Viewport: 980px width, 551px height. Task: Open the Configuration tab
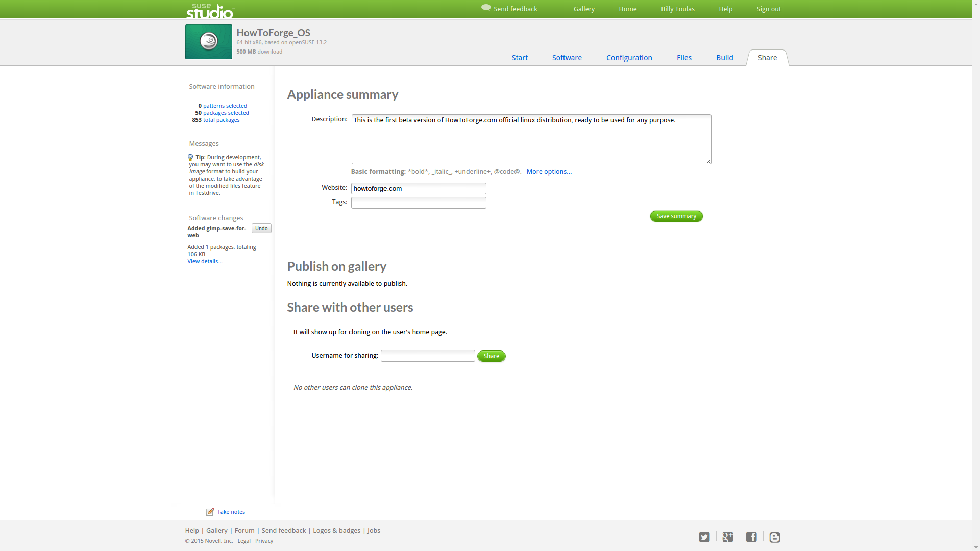(x=629, y=58)
